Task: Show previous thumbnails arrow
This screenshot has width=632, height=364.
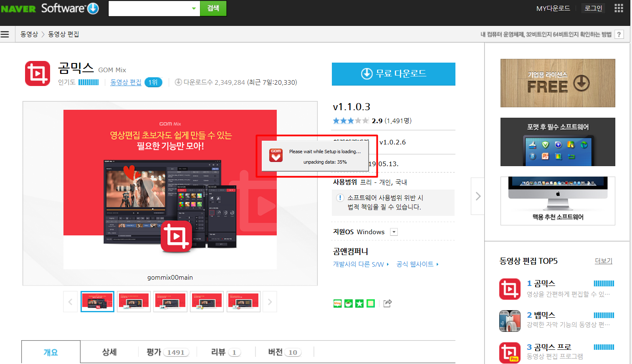Action: click(70, 301)
